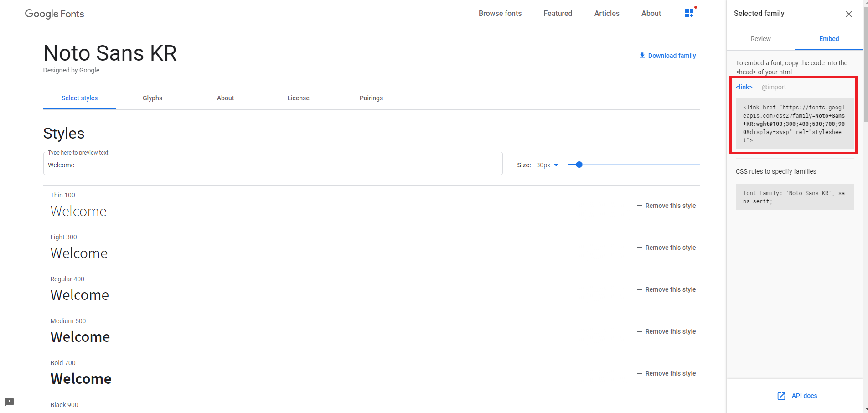This screenshot has height=413, width=868.
Task: Click the font size slider handle
Action: click(579, 165)
